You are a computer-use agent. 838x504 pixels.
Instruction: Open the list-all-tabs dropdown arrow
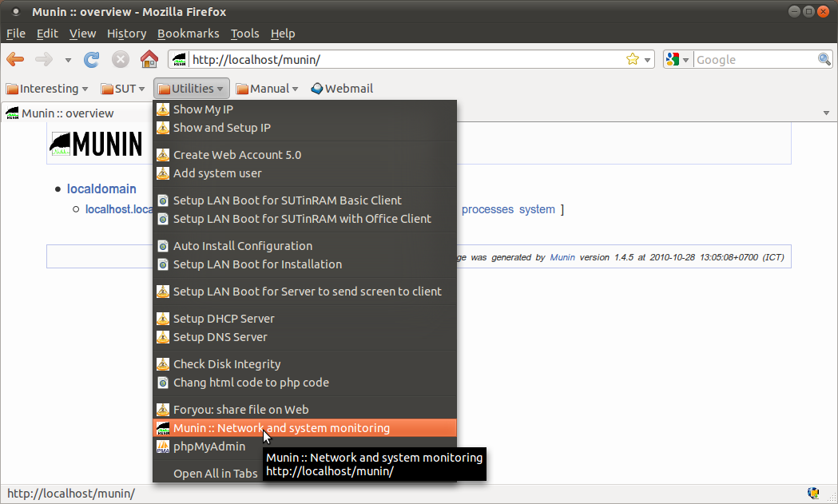pyautogui.click(x=826, y=113)
